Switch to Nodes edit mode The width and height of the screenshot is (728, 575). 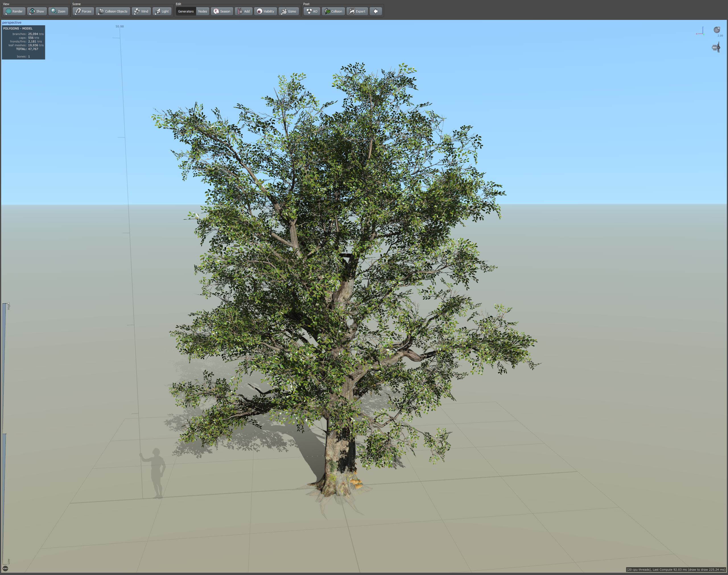(x=203, y=11)
